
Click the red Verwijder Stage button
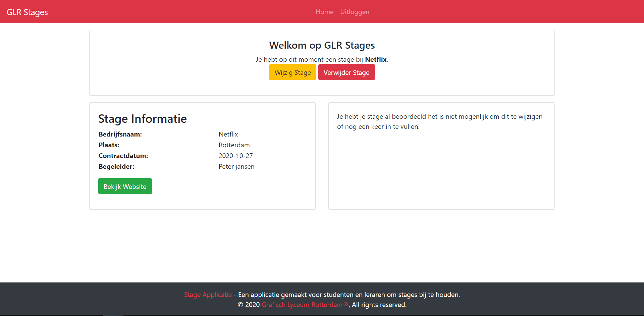tap(346, 72)
